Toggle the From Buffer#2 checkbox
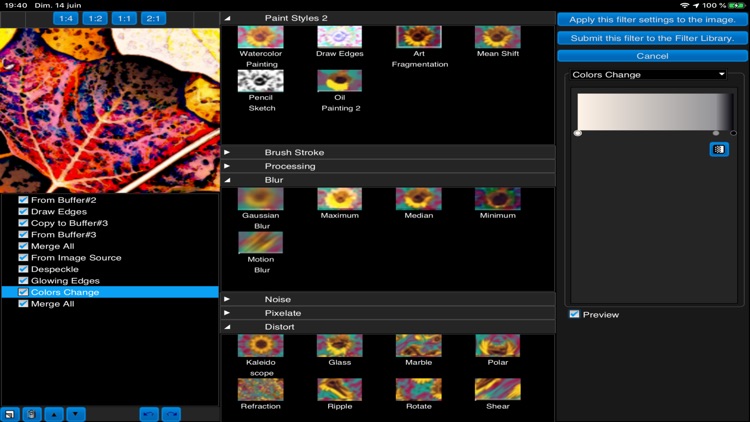This screenshot has width=750, height=422. click(23, 200)
